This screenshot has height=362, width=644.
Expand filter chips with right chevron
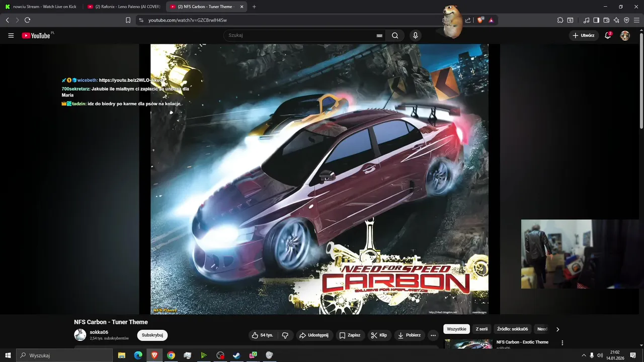557,329
